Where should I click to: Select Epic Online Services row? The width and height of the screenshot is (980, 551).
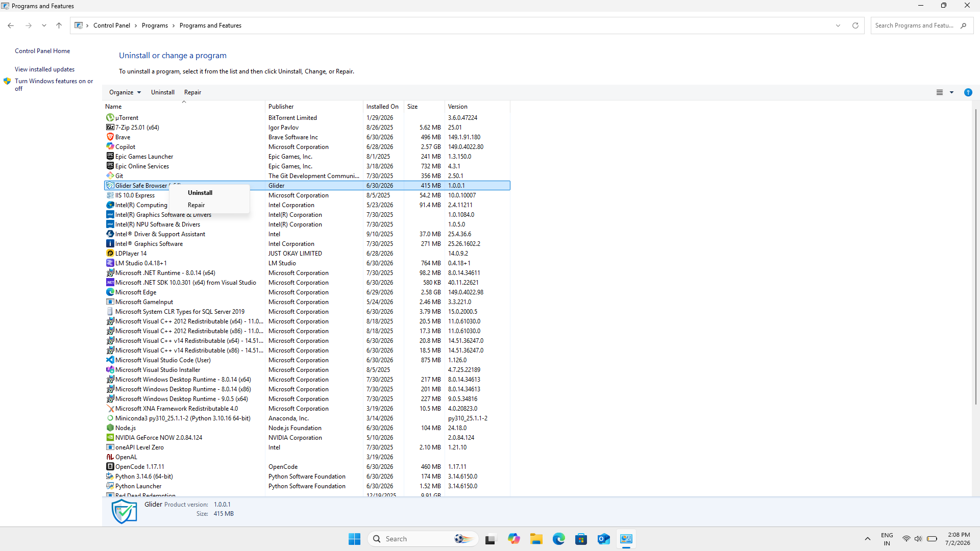(306, 166)
